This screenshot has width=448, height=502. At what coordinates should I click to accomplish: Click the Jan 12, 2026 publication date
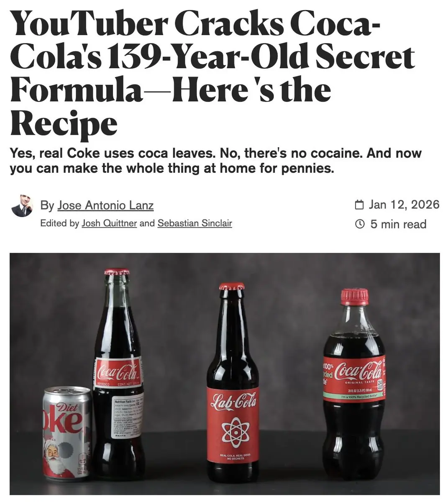coord(404,205)
